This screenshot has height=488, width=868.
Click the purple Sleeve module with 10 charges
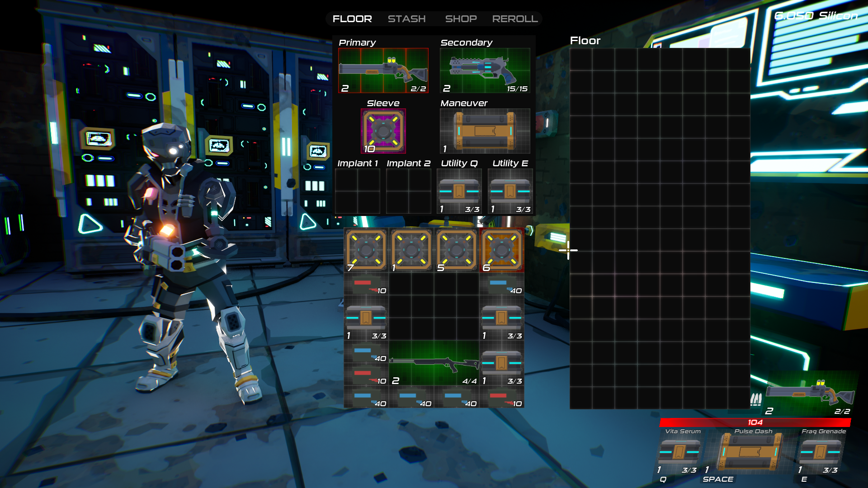click(x=384, y=131)
